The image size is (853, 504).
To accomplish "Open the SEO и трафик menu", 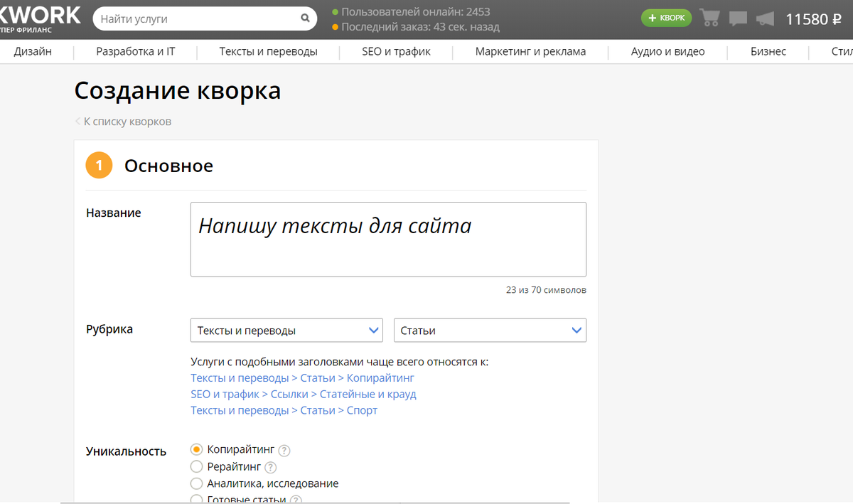I will point(396,51).
